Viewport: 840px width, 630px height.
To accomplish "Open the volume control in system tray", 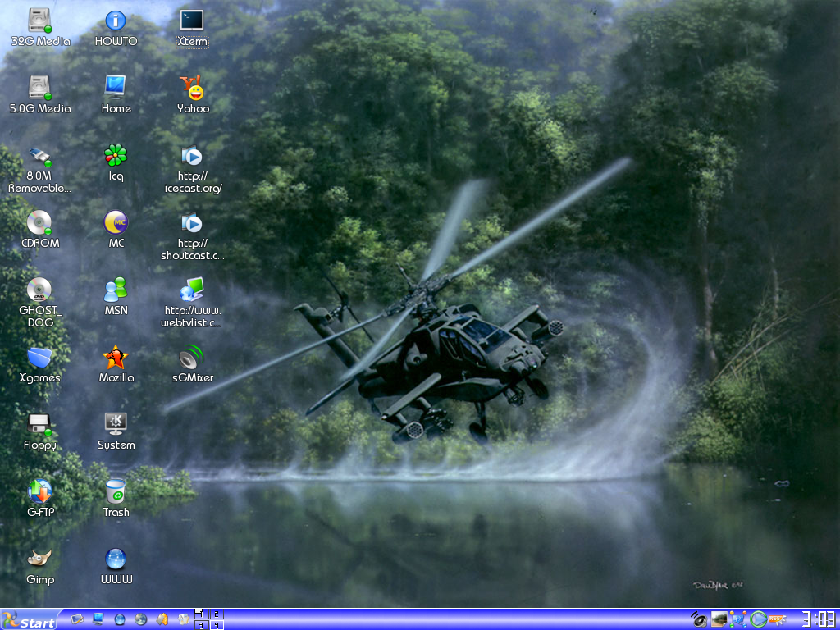I will 699,619.
